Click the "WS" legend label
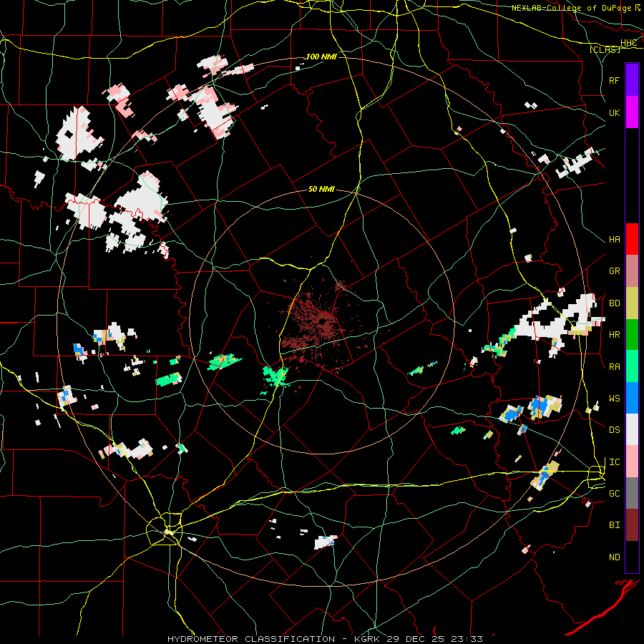 (x=614, y=398)
